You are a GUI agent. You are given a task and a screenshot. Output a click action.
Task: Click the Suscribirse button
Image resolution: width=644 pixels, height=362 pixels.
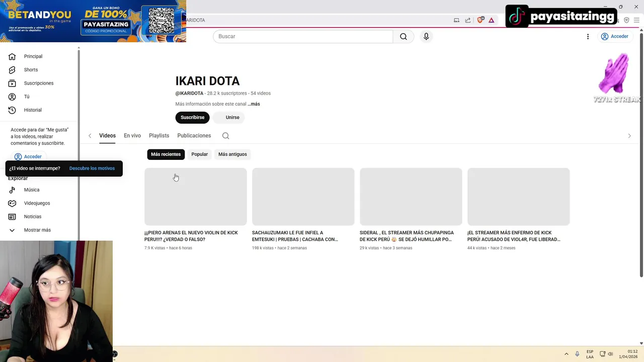pos(192,118)
